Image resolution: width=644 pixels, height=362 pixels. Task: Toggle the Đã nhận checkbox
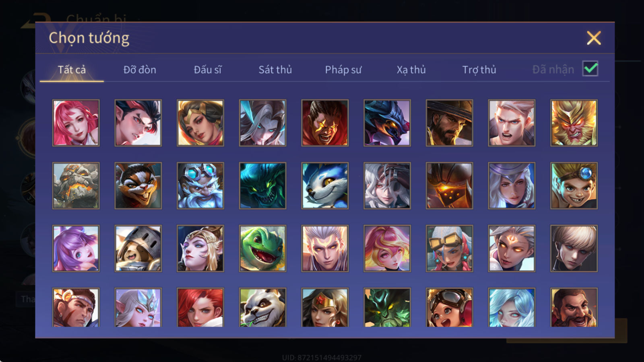(590, 69)
